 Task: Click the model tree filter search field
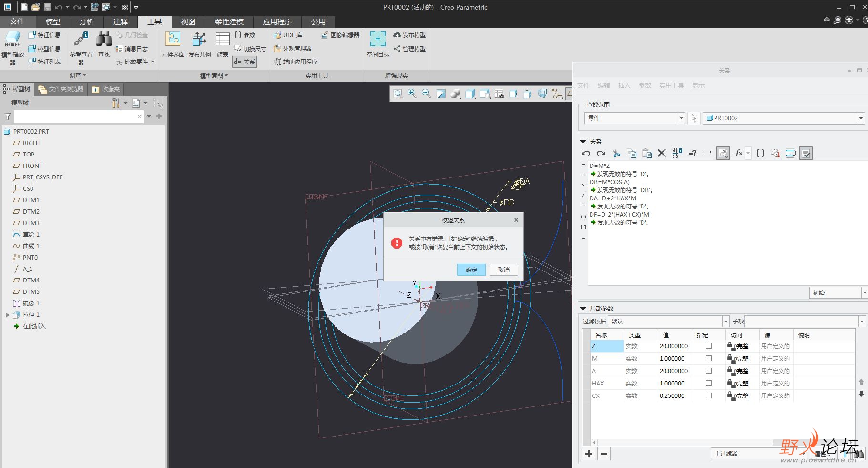click(x=79, y=116)
